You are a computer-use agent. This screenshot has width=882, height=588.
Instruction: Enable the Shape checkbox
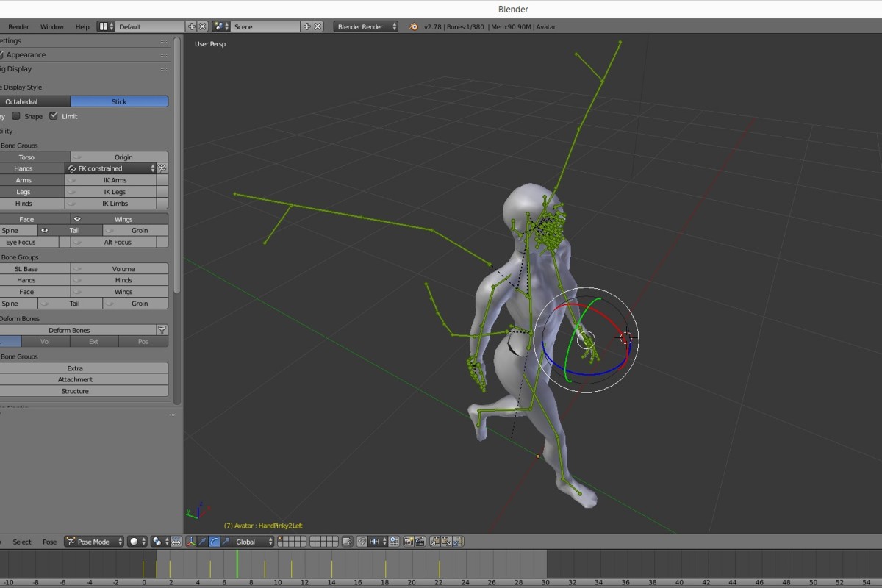coord(16,116)
